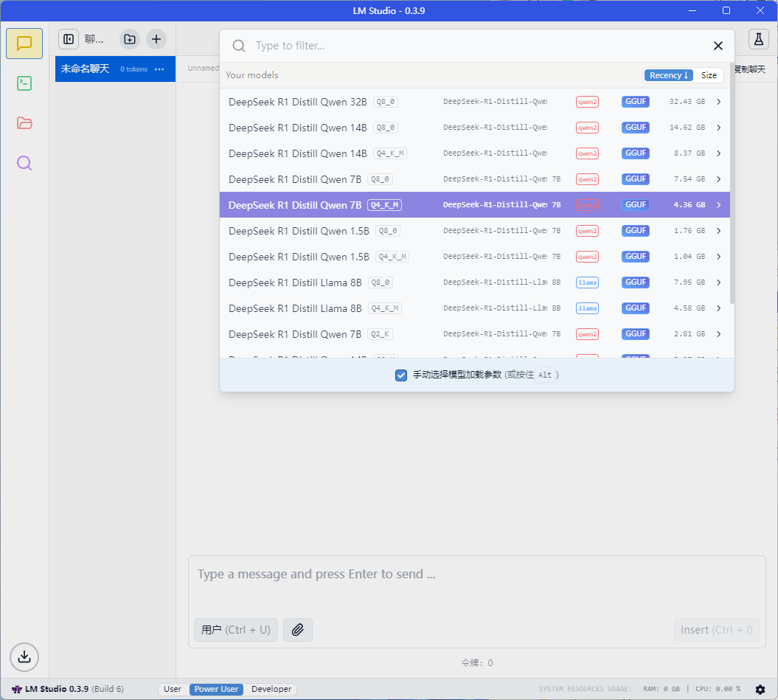This screenshot has width=778, height=700.
Task: Expand Llama 8B Q4_K_M row chevron
Action: coord(718,308)
